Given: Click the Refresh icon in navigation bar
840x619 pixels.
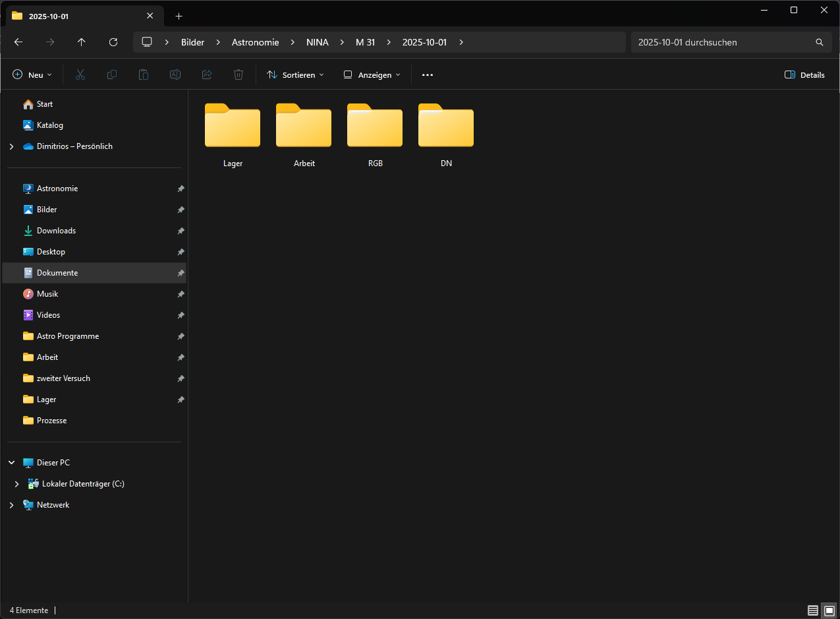Looking at the screenshot, I should coord(113,42).
